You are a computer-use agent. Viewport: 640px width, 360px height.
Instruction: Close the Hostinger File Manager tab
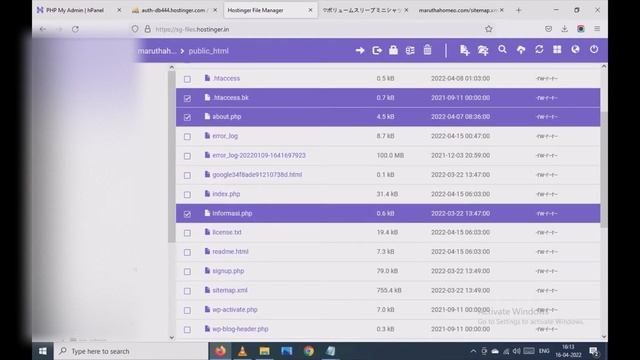[310, 10]
